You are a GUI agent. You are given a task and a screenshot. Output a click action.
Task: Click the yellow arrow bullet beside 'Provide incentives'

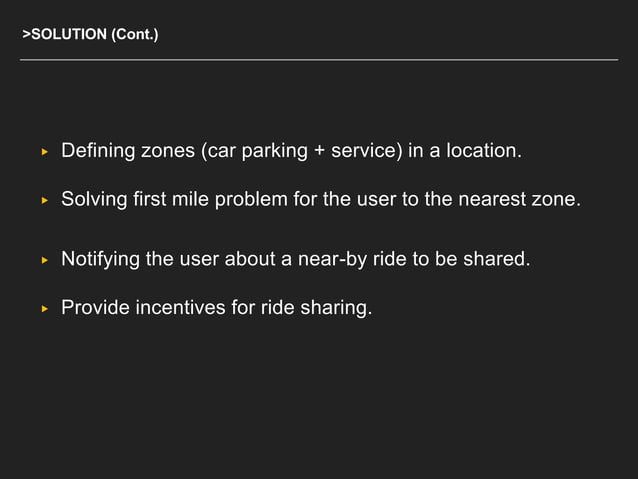(x=45, y=309)
